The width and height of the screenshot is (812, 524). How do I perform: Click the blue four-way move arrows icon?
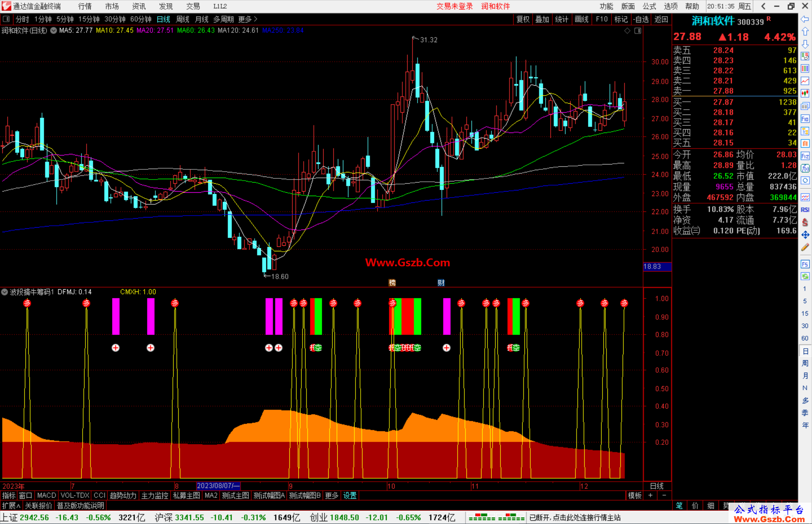[x=805, y=235]
